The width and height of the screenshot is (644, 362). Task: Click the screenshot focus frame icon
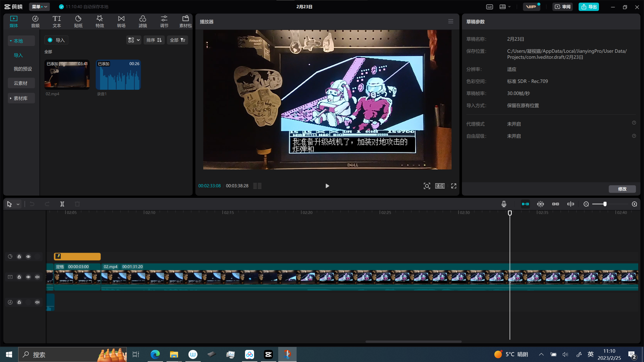point(427,186)
